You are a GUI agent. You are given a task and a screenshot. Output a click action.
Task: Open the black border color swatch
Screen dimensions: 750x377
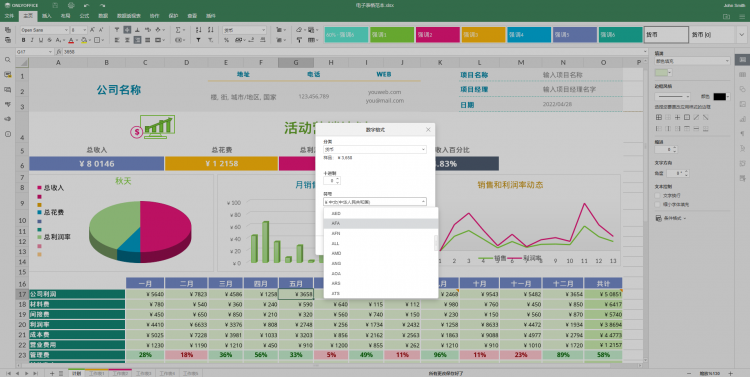tap(721, 97)
